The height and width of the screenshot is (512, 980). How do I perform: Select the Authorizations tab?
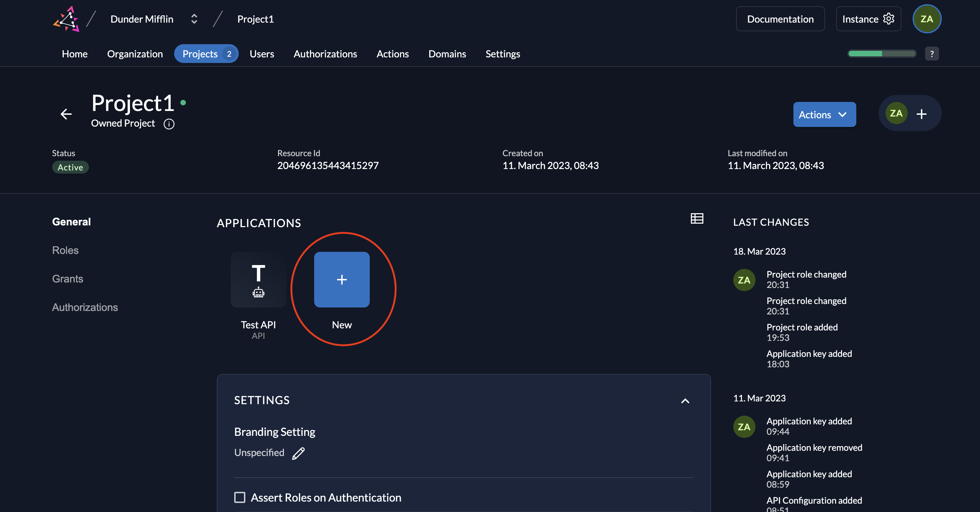325,54
